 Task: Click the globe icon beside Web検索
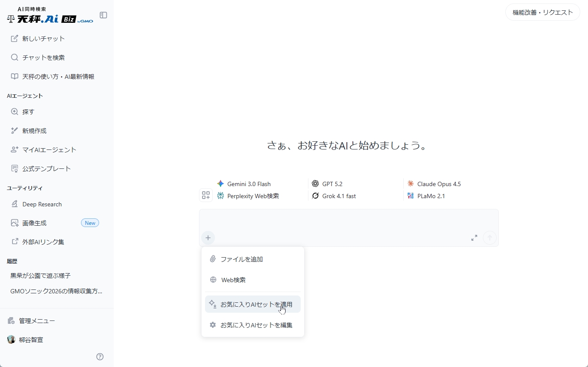pos(213,280)
